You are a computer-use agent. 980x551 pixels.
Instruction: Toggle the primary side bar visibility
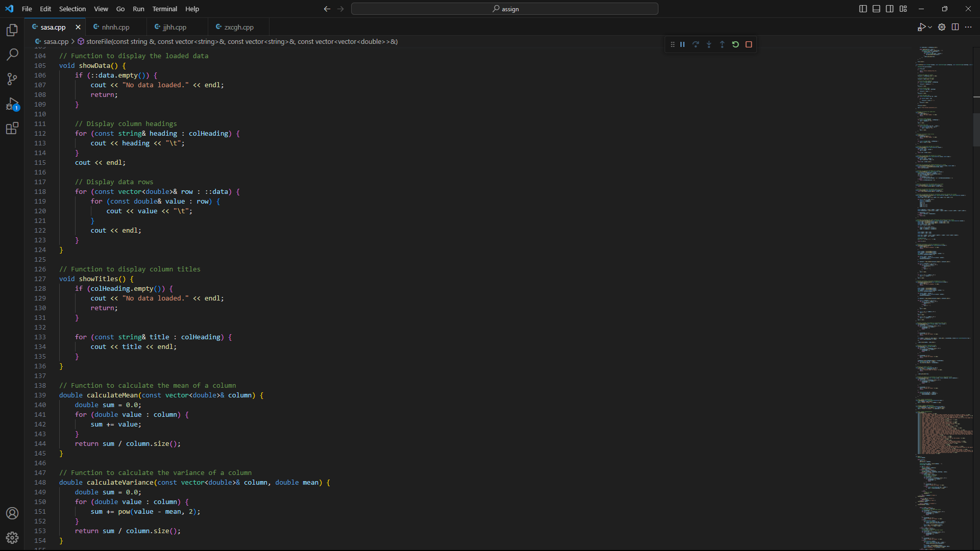[862, 9]
